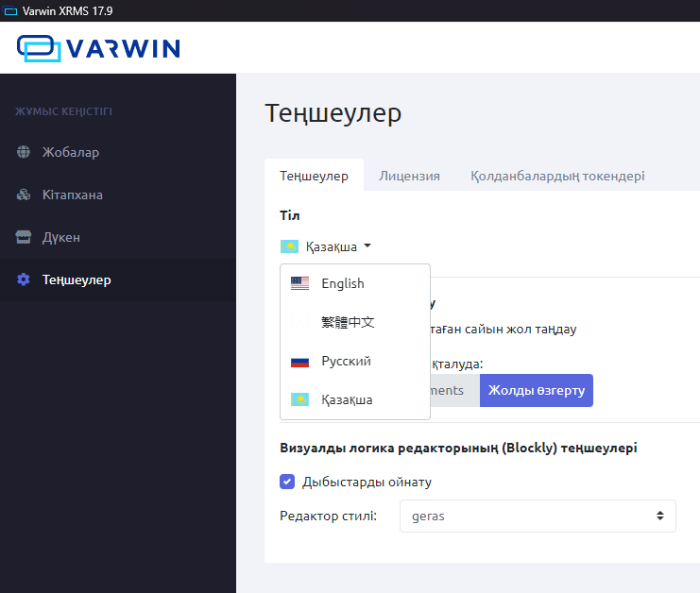
Task: Open the Редактор стилі geras combo box
Action: coord(538,517)
